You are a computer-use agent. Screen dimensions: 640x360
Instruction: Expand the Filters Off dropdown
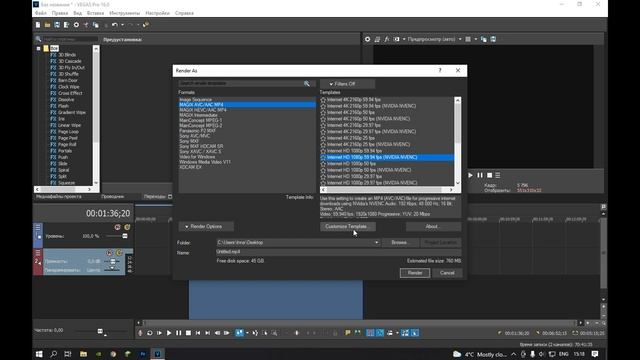[347, 84]
